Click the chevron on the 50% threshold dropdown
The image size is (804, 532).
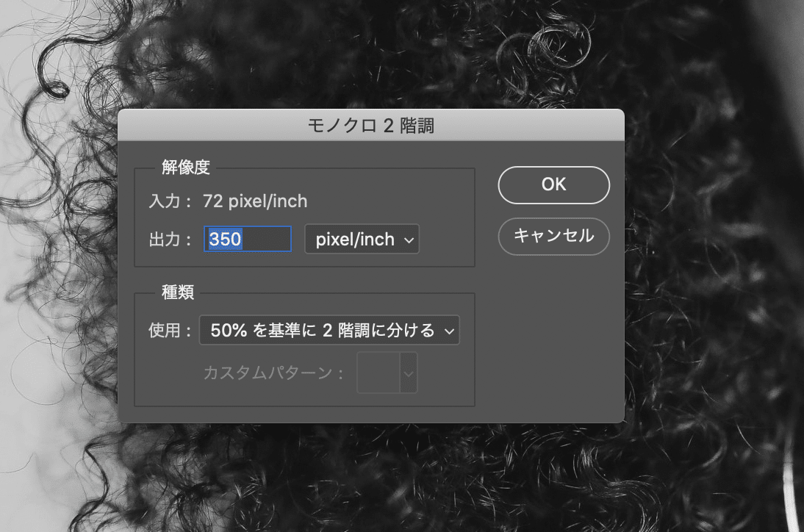click(x=448, y=330)
